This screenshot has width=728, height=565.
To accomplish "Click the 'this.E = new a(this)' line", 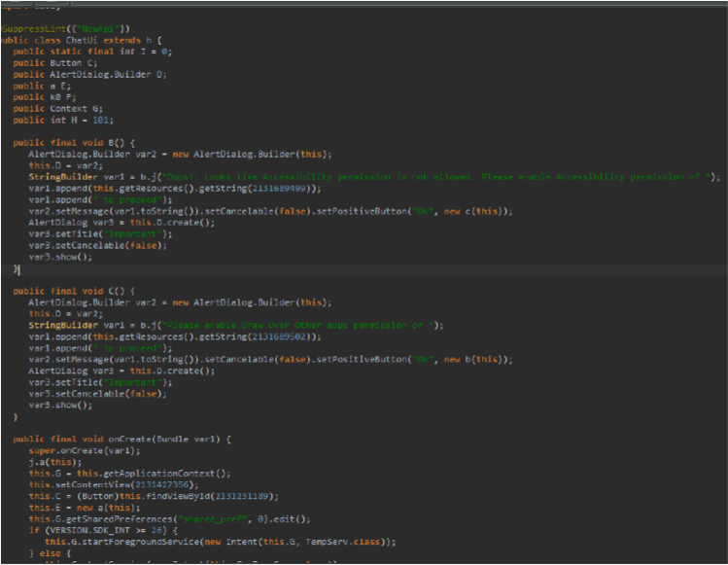I will pos(75,507).
